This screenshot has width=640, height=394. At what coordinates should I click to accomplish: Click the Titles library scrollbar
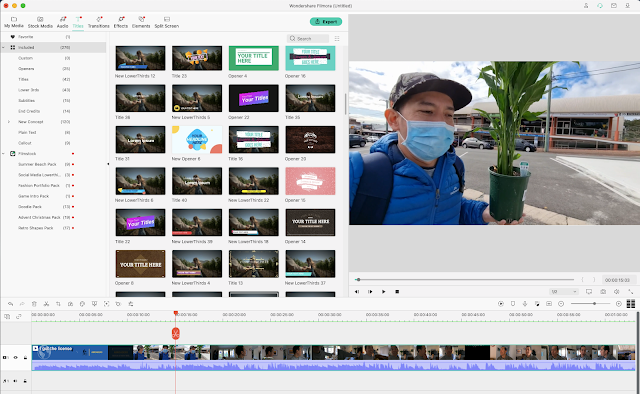[345, 104]
